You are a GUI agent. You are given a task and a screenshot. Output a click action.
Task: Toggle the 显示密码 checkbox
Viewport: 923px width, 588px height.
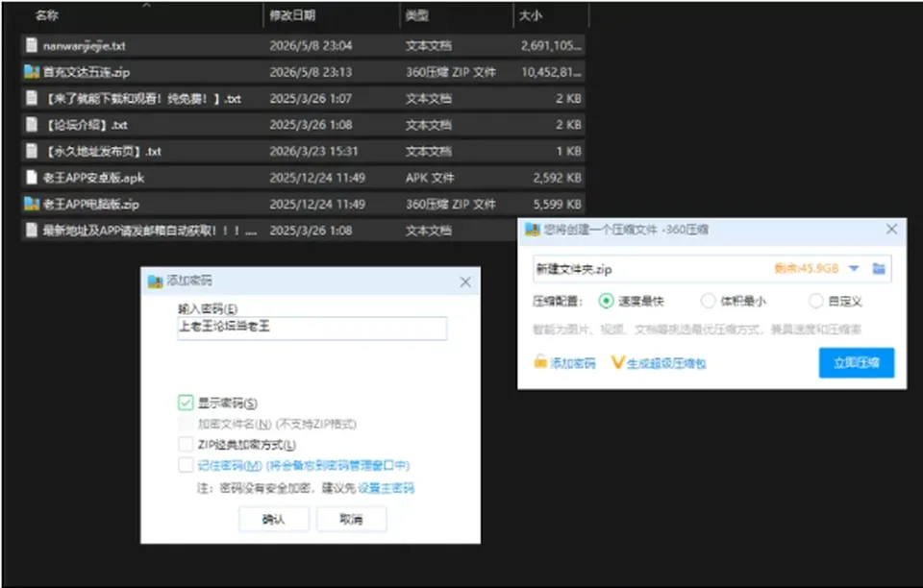[186, 403]
